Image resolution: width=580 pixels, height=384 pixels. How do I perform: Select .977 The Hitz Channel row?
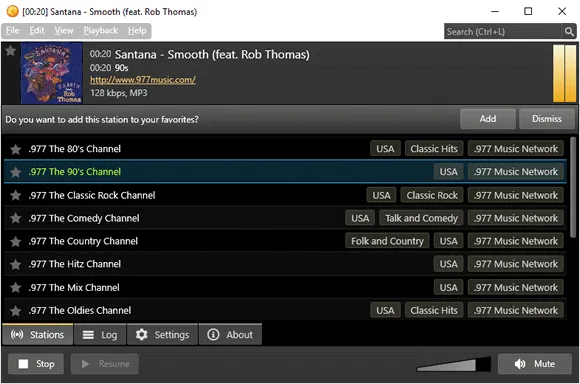point(285,265)
